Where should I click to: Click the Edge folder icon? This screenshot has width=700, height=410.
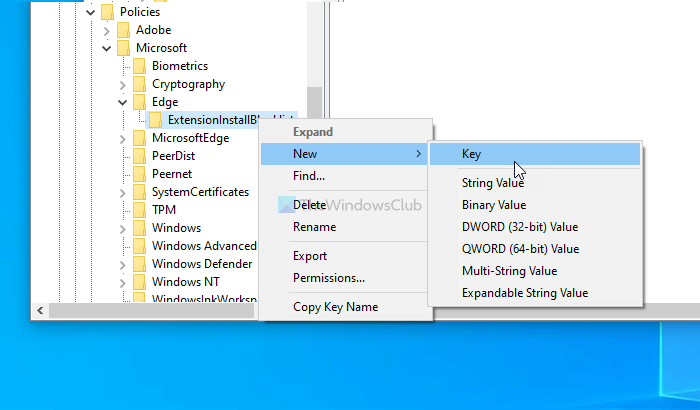point(140,102)
